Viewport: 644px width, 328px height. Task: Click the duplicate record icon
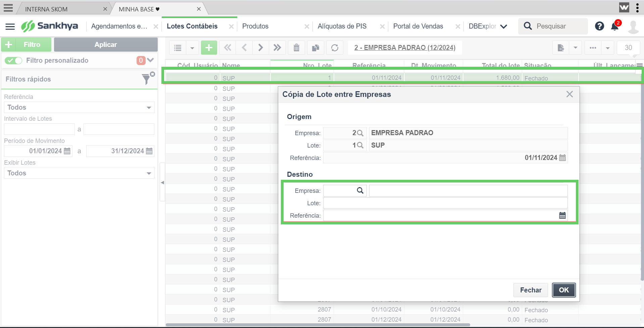click(x=315, y=48)
